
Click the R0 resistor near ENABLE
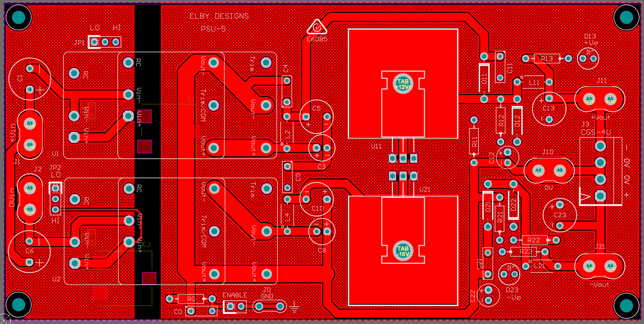click(191, 299)
